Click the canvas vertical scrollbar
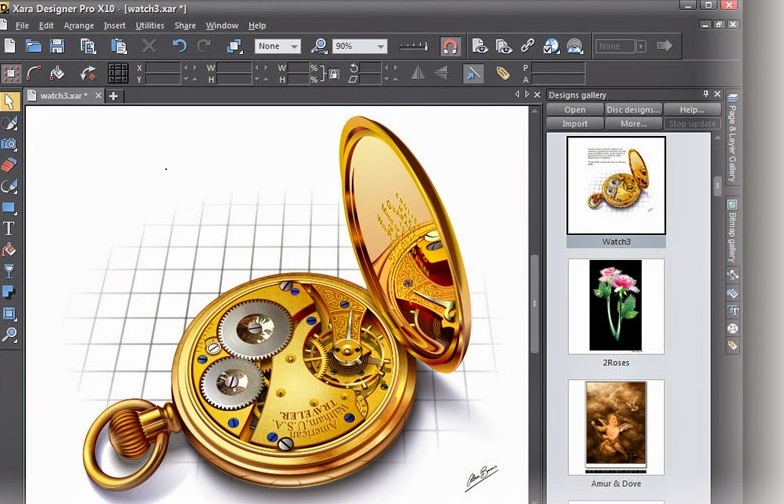The width and height of the screenshot is (784, 504). (534, 304)
